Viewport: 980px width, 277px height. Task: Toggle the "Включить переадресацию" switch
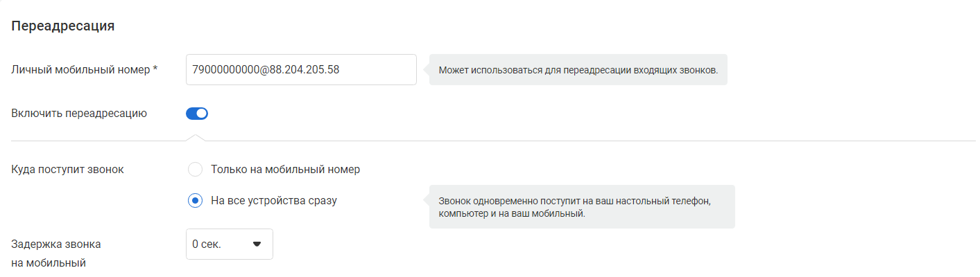197,114
